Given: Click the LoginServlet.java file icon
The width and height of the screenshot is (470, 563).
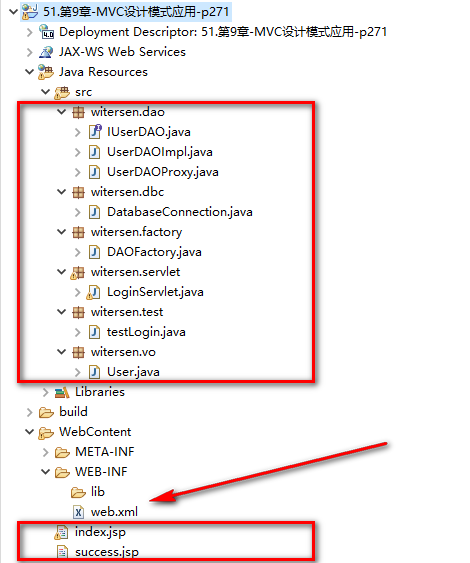Looking at the screenshot, I should [x=94, y=292].
